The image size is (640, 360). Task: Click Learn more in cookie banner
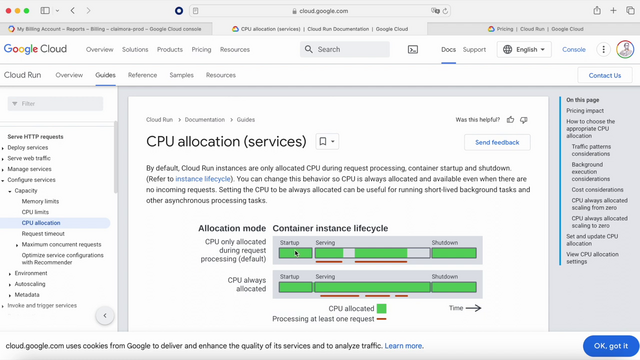[403, 346]
